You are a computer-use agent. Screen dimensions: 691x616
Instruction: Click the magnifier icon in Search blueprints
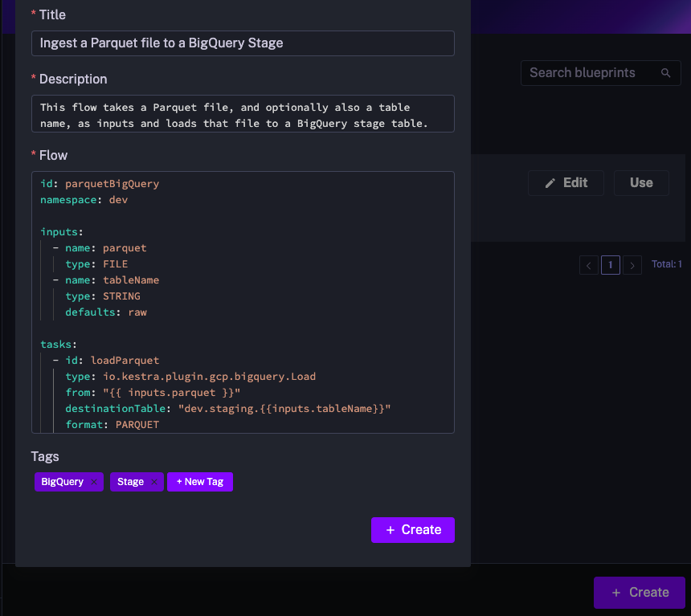pyautogui.click(x=665, y=73)
